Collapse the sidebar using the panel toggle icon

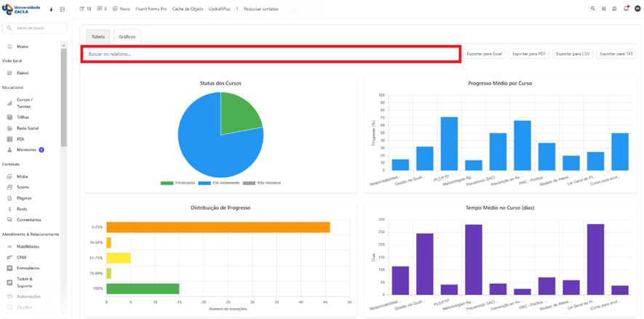pos(62,9)
